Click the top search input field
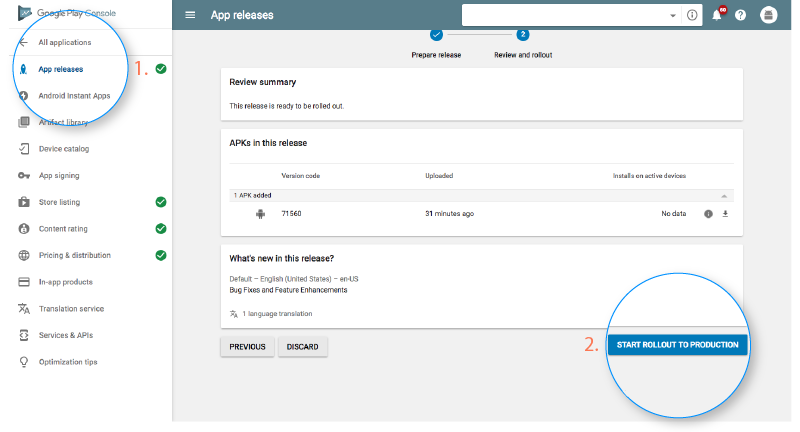 pyautogui.click(x=564, y=15)
